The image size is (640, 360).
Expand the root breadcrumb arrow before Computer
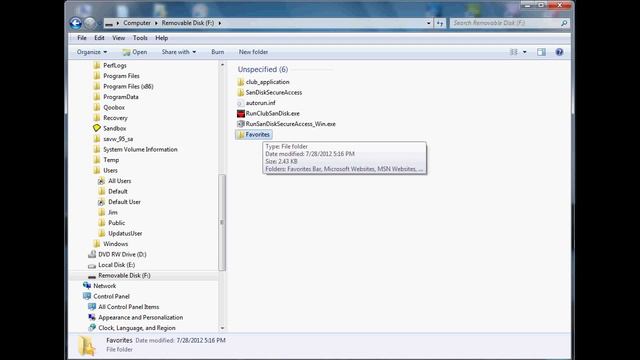pos(118,23)
